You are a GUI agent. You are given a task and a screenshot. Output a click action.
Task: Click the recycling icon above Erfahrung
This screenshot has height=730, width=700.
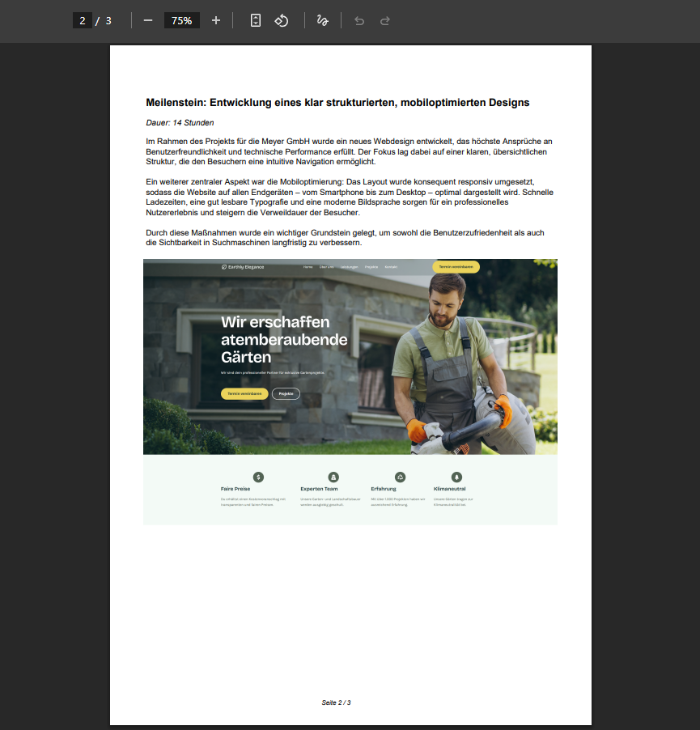point(400,477)
